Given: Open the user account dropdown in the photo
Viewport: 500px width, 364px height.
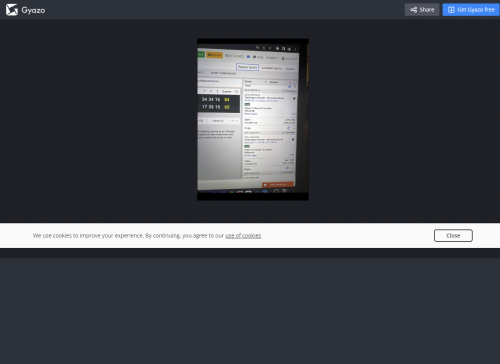Looking at the screenshot, I should 289,58.
